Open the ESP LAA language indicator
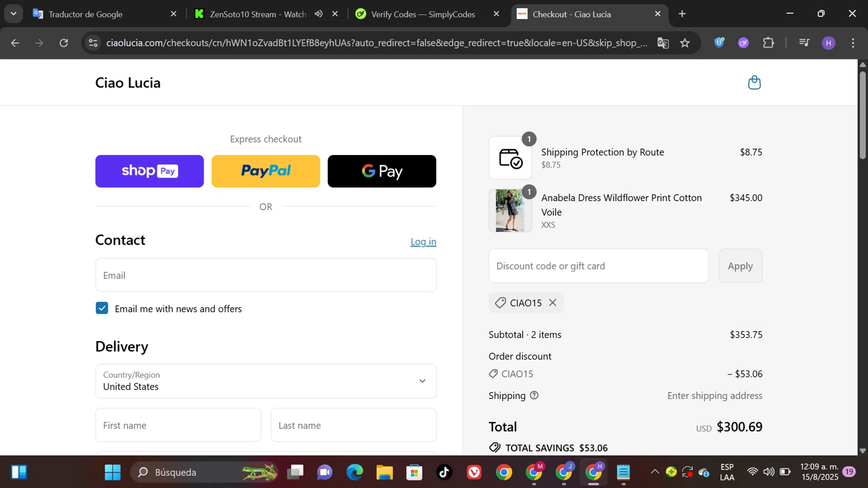 click(x=727, y=472)
